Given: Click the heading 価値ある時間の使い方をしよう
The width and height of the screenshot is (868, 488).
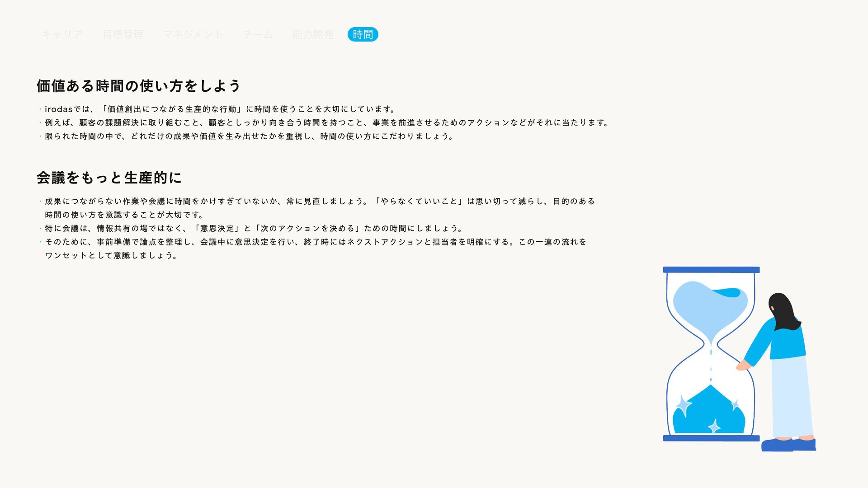Looking at the screenshot, I should pyautogui.click(x=138, y=86).
